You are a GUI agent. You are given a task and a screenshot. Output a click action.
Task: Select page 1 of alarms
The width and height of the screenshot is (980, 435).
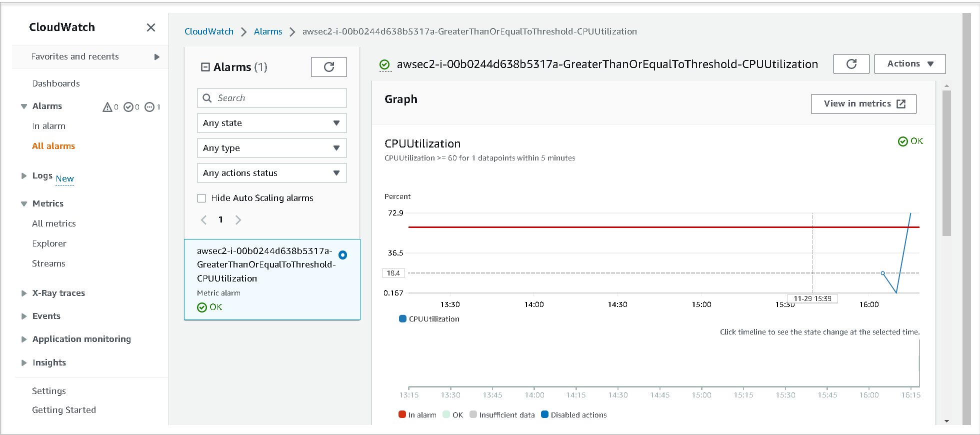[x=220, y=220]
